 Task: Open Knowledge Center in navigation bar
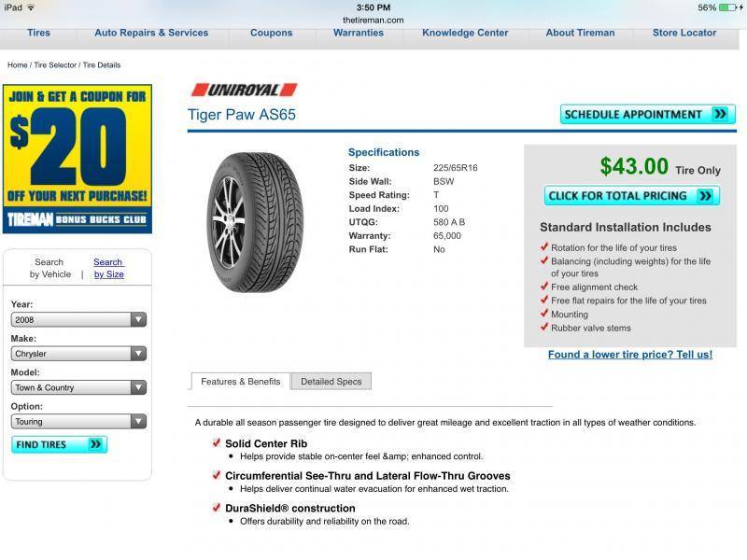pyautogui.click(x=465, y=33)
